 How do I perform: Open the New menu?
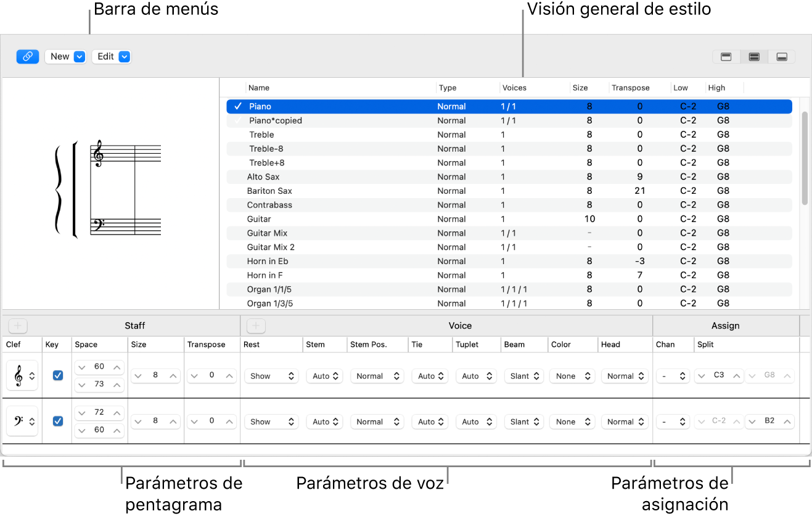click(65, 57)
